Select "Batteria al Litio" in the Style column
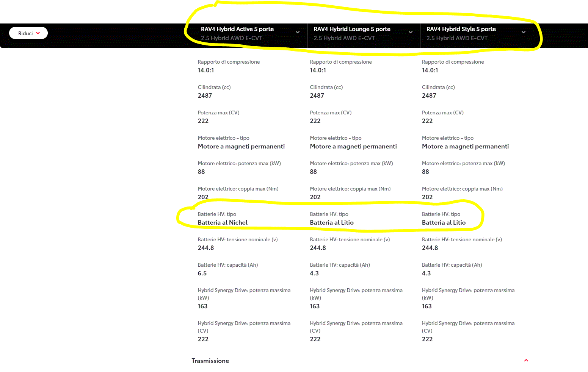Viewport: 588px width, 372px height. [444, 223]
